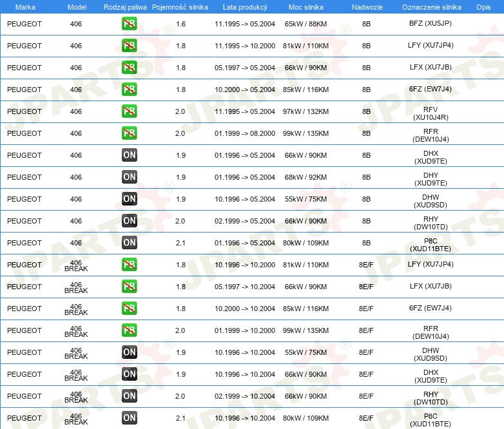Click the Marka column header
The height and width of the screenshot is (429, 504).
pos(25,7)
